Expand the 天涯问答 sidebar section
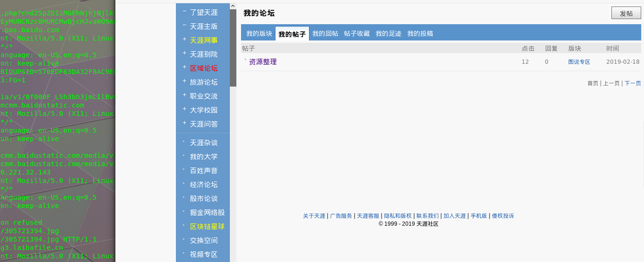The image size is (644, 262). point(184,123)
